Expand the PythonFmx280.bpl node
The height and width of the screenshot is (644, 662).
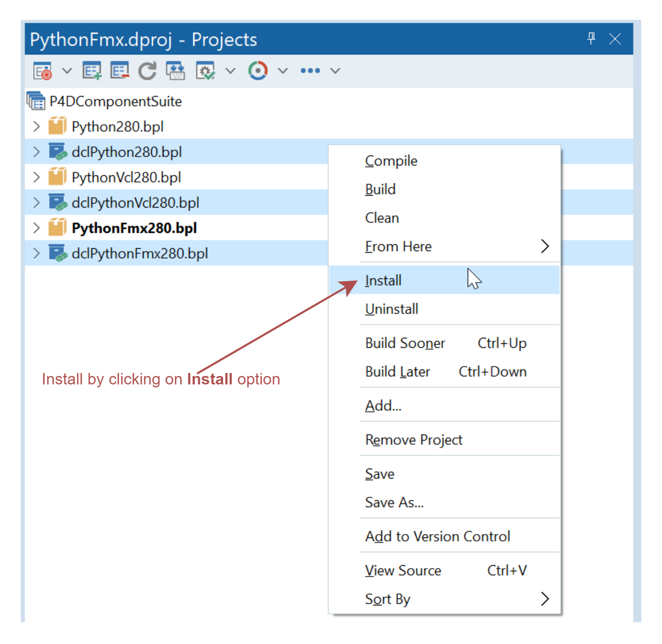point(36,228)
